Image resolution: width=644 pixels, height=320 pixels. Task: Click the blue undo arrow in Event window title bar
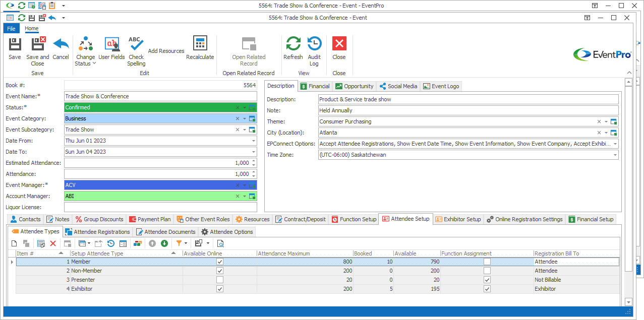tap(52, 18)
